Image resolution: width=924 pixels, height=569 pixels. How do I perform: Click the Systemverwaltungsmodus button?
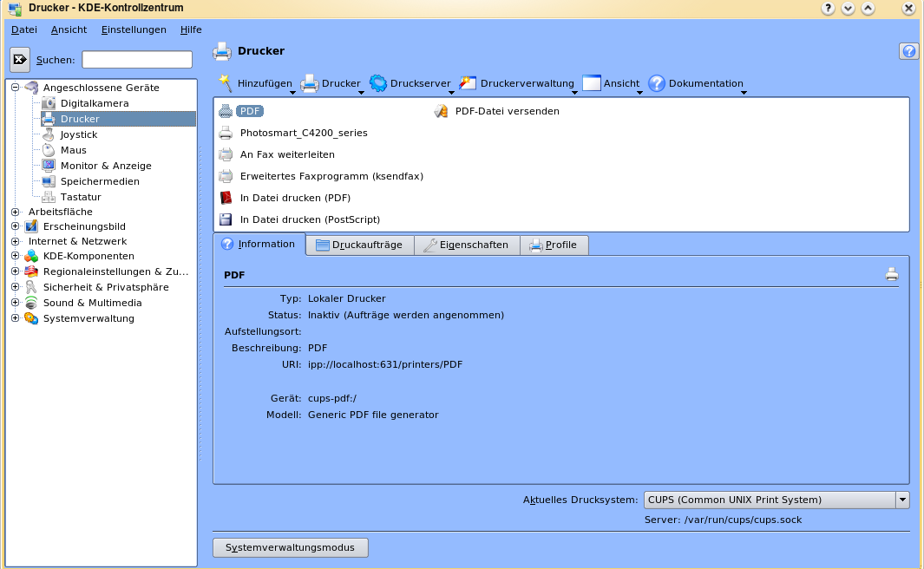click(x=290, y=548)
